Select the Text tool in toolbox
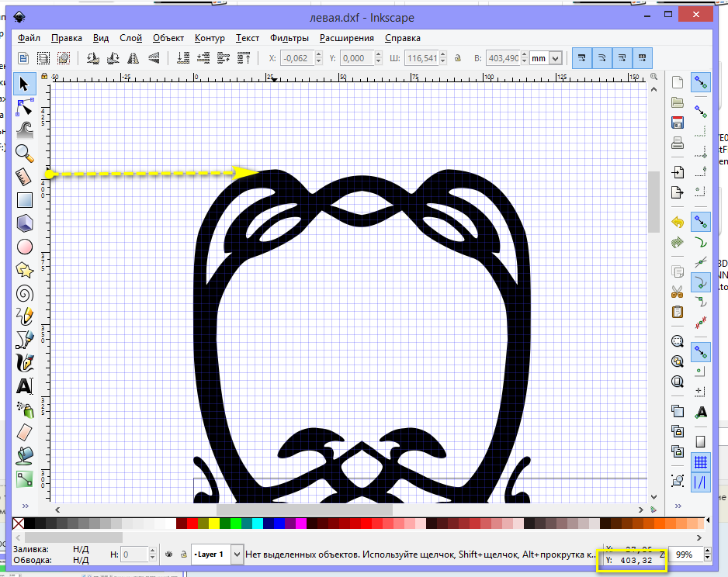Screen dimensions: 728x577 click(x=24, y=386)
